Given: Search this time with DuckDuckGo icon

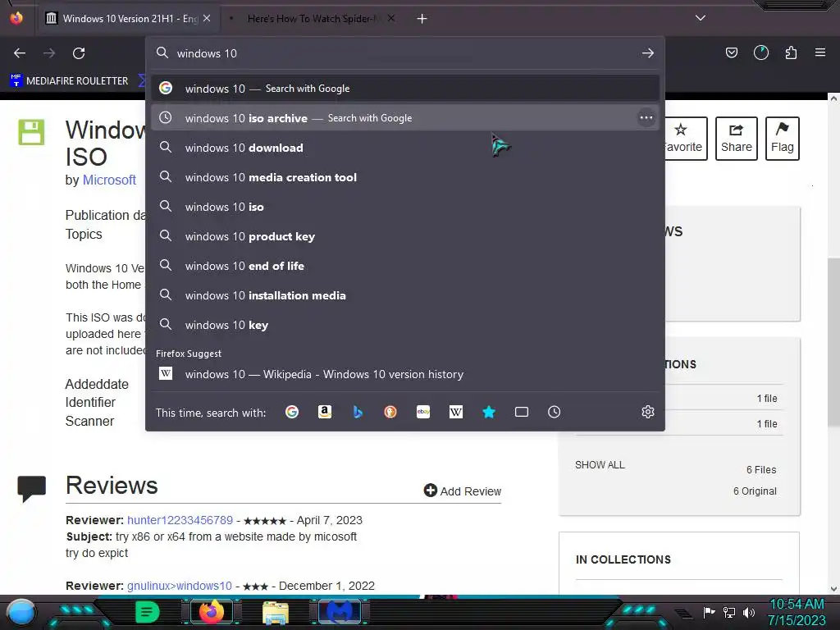Looking at the screenshot, I should coord(390,412).
